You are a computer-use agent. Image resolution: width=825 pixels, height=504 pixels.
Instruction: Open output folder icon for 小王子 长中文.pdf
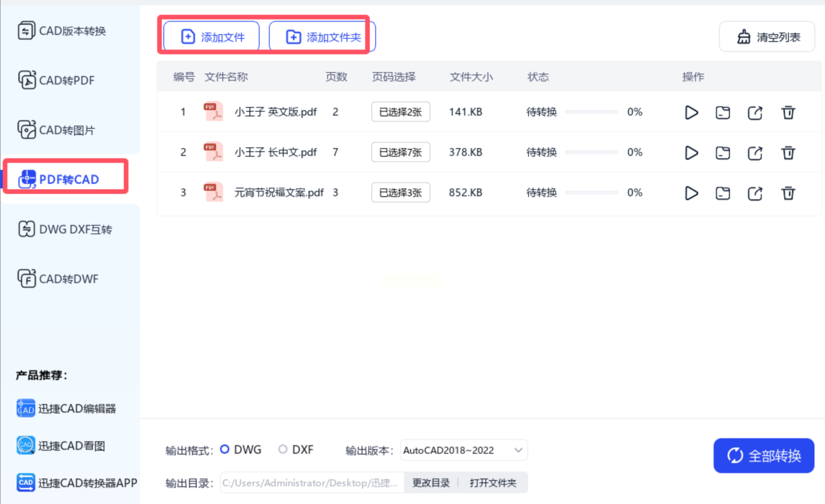(x=723, y=153)
